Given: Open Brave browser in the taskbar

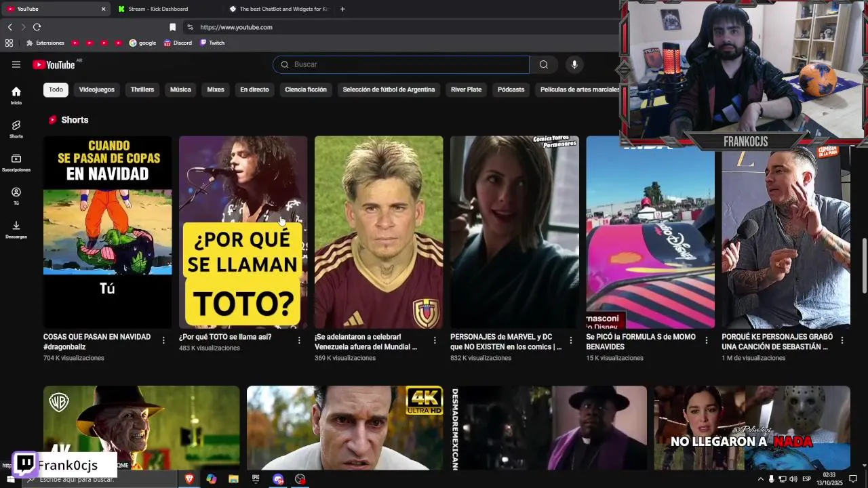Looking at the screenshot, I should click(x=189, y=479).
